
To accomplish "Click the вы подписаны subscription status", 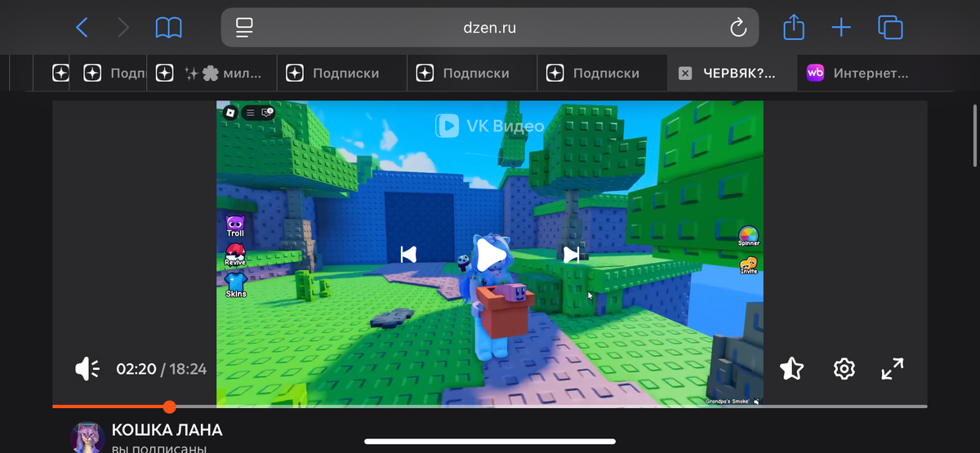I will tap(158, 448).
